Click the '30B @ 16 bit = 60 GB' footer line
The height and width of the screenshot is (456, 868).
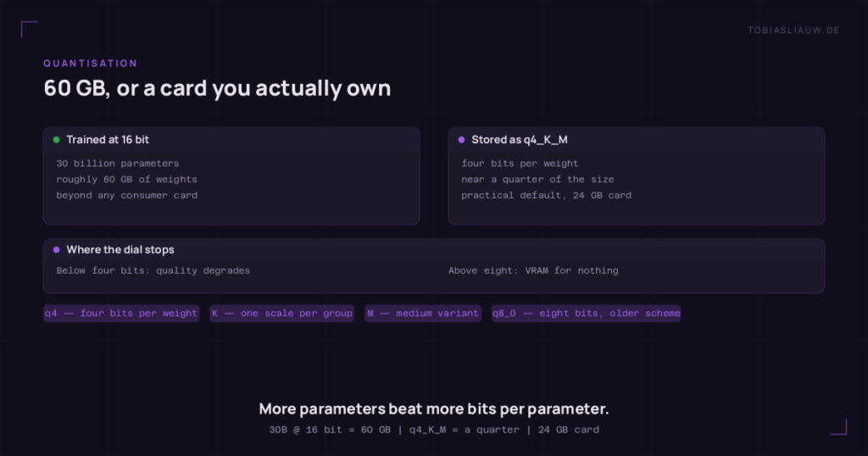click(434, 430)
